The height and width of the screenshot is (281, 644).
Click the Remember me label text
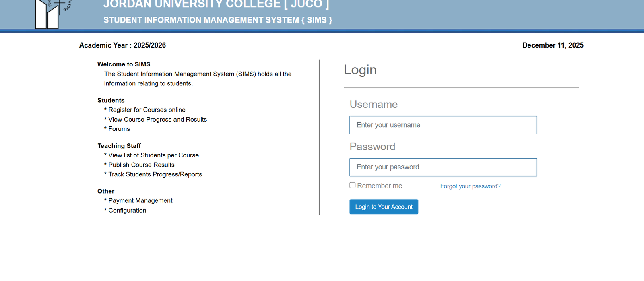[x=379, y=186]
